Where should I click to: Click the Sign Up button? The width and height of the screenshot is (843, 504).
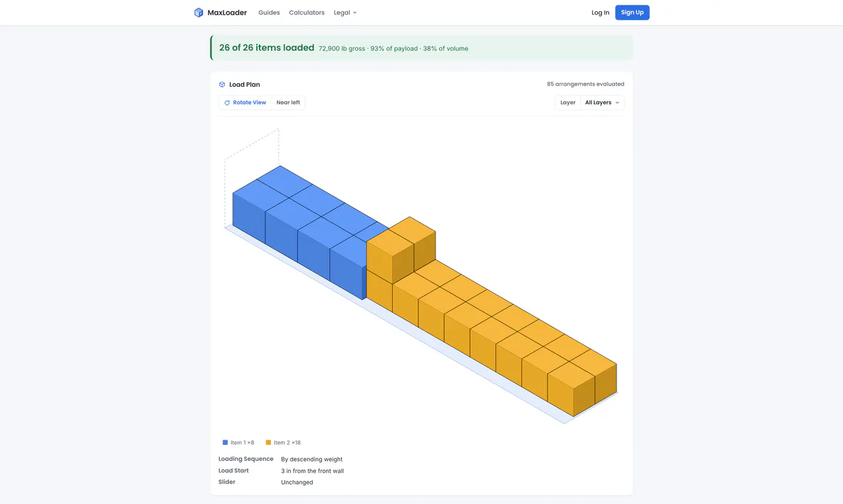click(x=632, y=13)
